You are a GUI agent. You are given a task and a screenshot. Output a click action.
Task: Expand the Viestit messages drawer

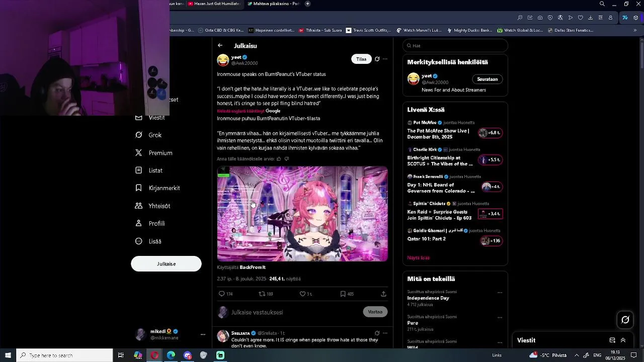pyautogui.click(x=623, y=340)
